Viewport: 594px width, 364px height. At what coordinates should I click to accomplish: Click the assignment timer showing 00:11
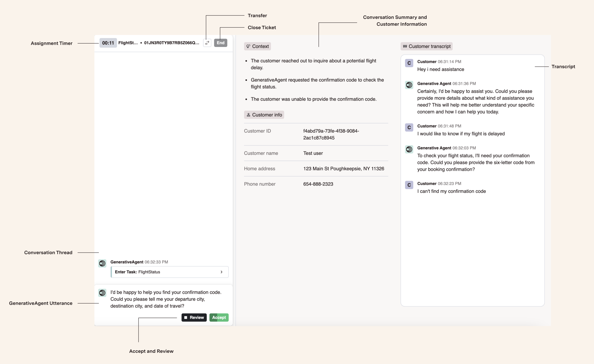(108, 43)
